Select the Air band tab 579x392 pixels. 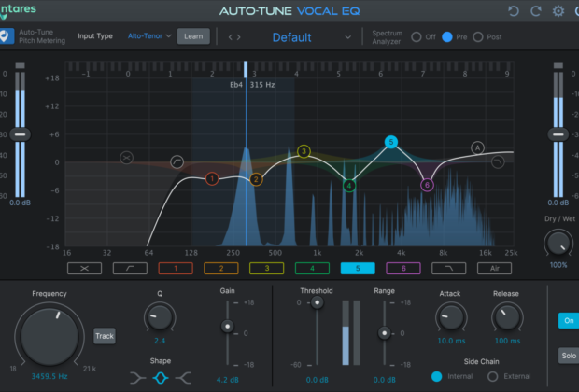[494, 268]
